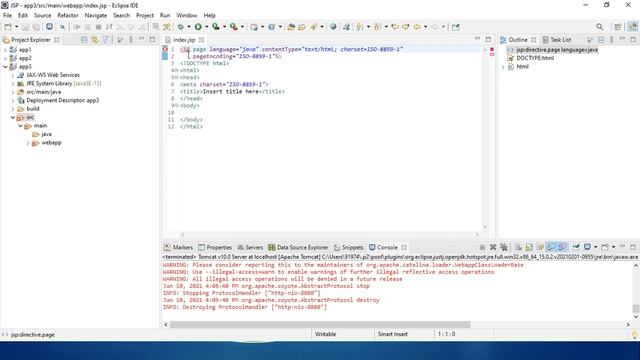640x360 pixels.
Task: Minimize the Project Explorer panel
Action: click(x=141, y=39)
